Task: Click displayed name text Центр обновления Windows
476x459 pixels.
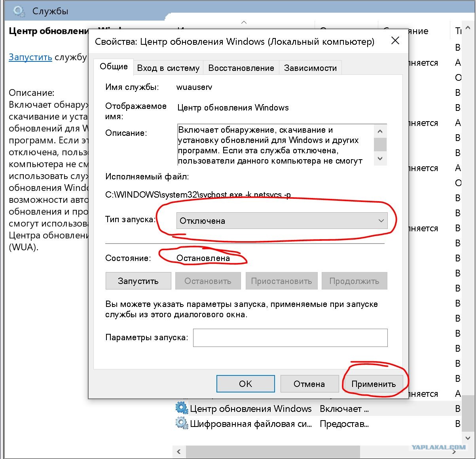Action: [x=233, y=107]
